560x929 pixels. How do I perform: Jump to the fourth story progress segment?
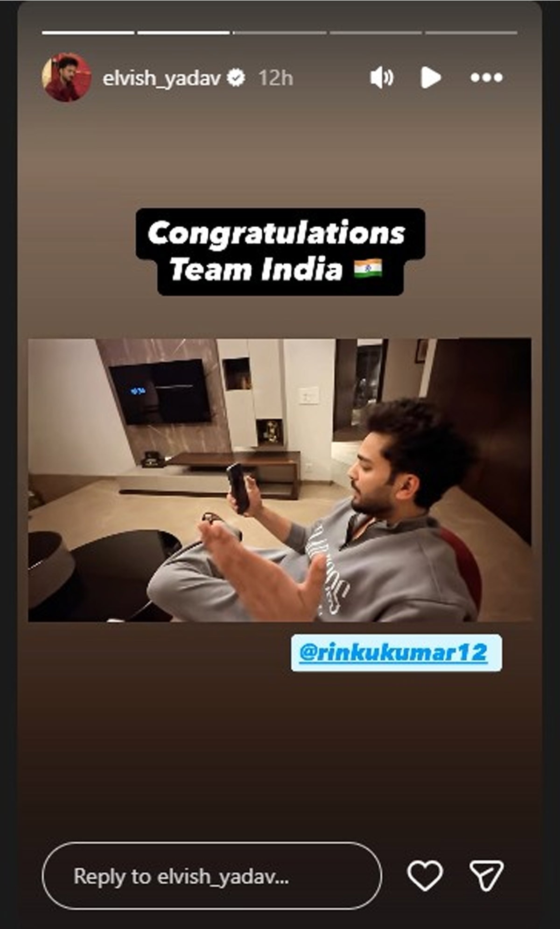[x=375, y=33]
